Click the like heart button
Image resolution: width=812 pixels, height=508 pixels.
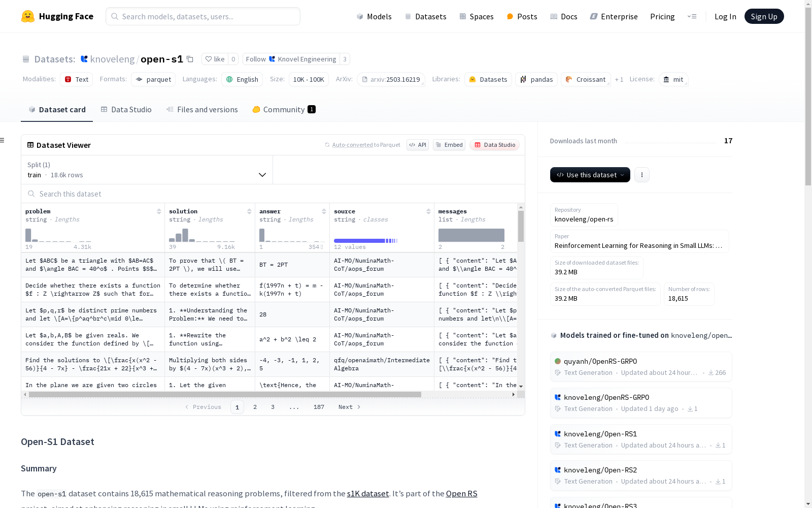click(x=215, y=59)
